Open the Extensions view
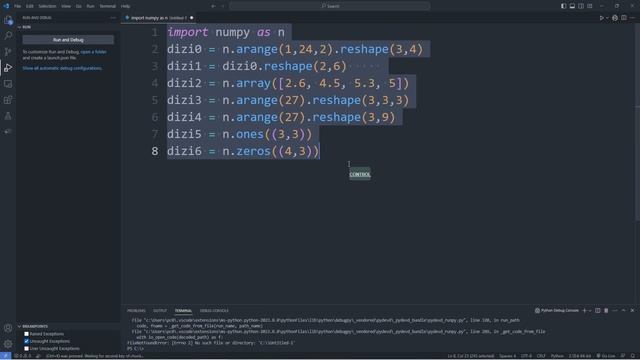The width and height of the screenshot is (640, 360). (x=8, y=100)
